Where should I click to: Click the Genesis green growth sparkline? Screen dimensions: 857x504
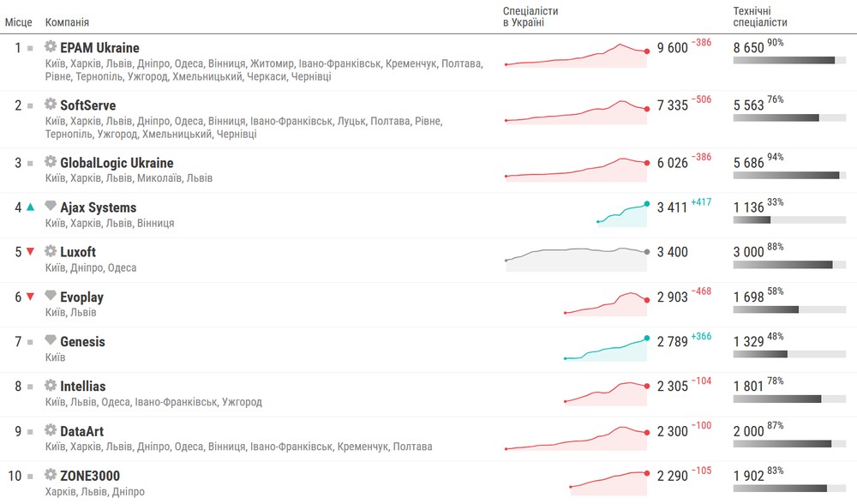point(605,349)
